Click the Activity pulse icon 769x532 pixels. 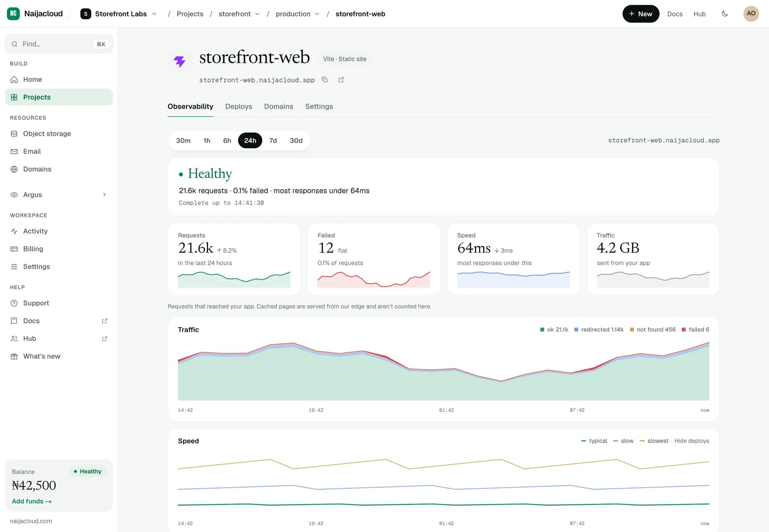14,231
